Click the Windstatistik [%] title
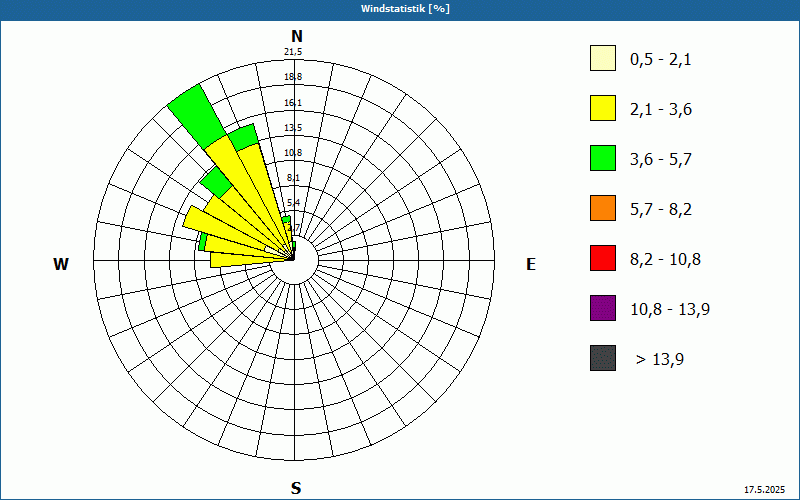The image size is (800, 500). tap(405, 9)
